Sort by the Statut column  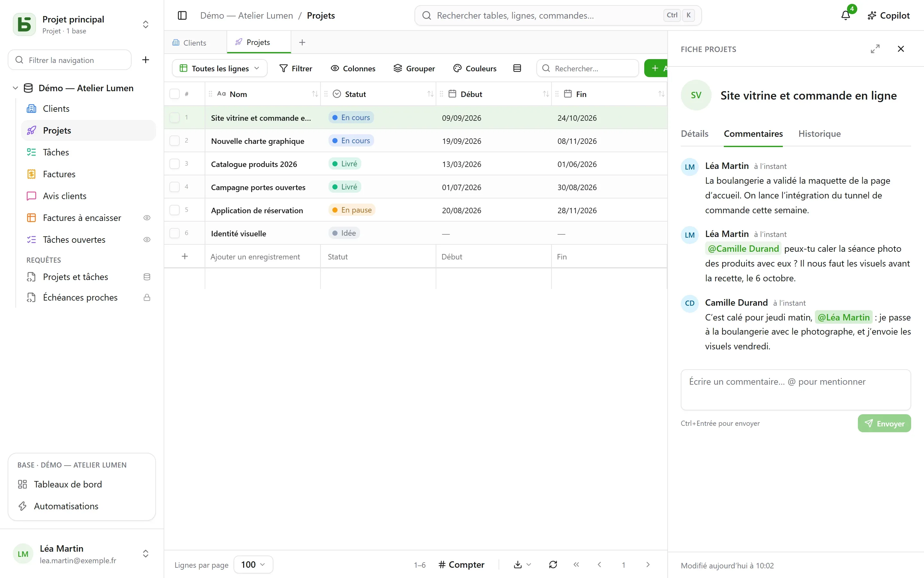(x=430, y=94)
